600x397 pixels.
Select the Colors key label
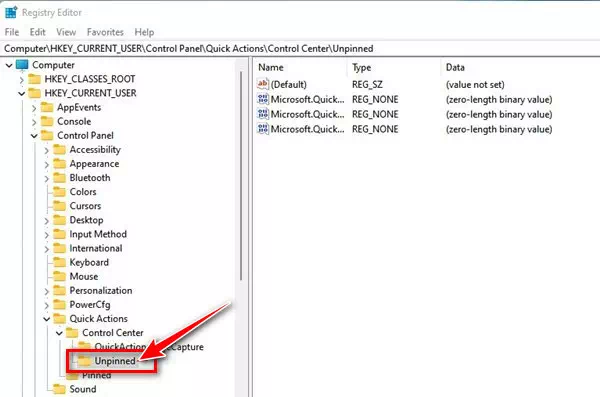click(x=83, y=192)
